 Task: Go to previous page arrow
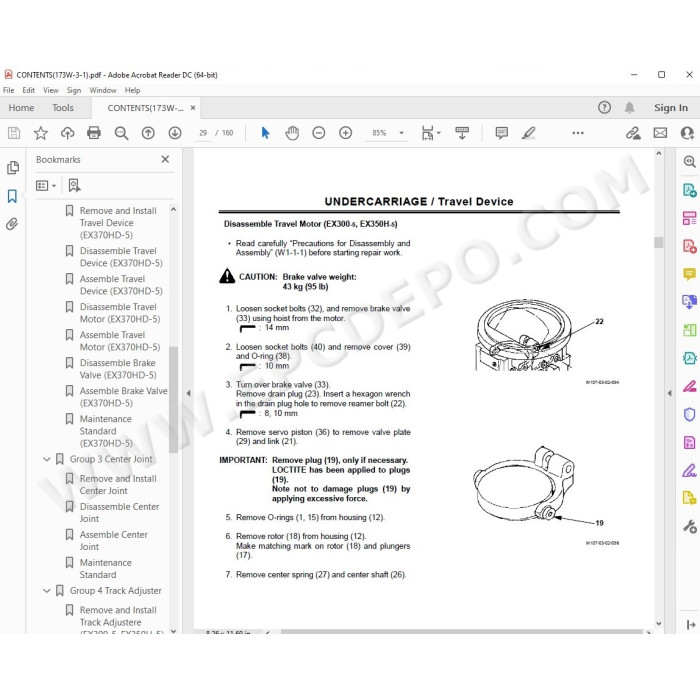(148, 133)
